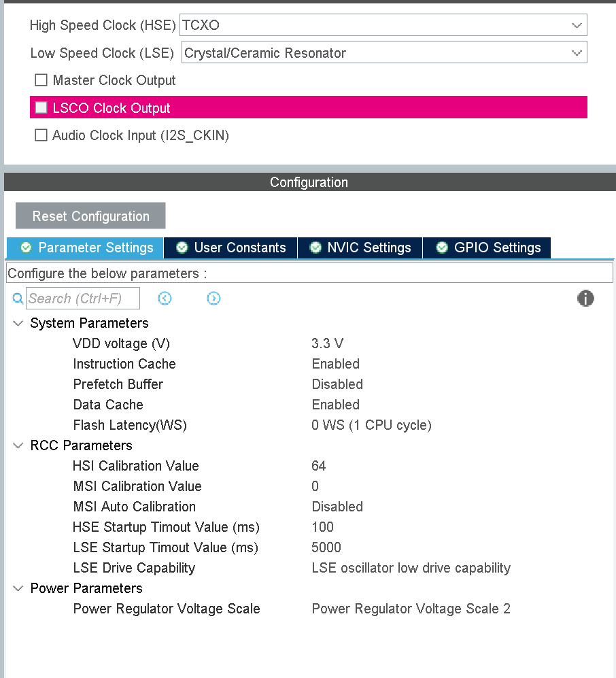Screen dimensions: 616x678
Task: Enable Audio Clock Input (I2S_CKIN)
Action: (41, 135)
